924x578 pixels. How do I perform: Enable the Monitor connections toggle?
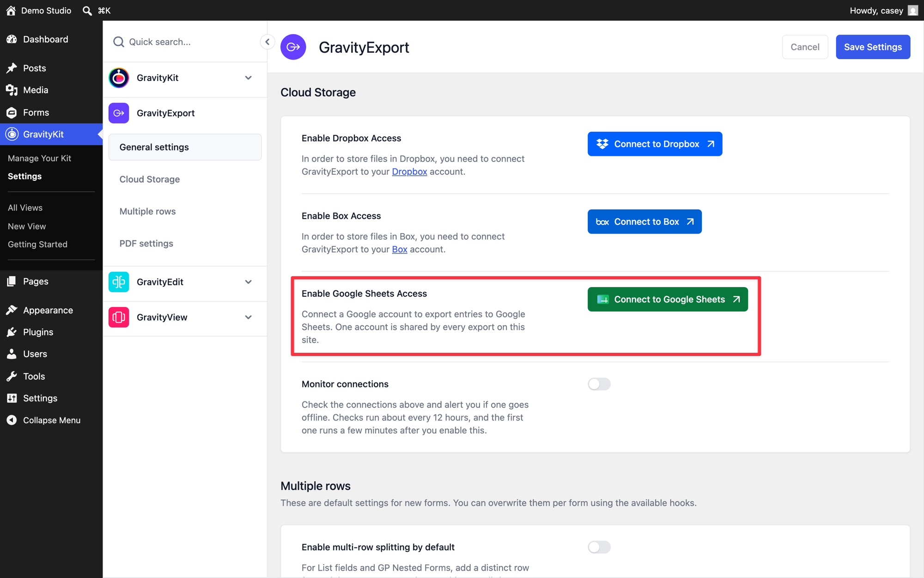pos(599,384)
